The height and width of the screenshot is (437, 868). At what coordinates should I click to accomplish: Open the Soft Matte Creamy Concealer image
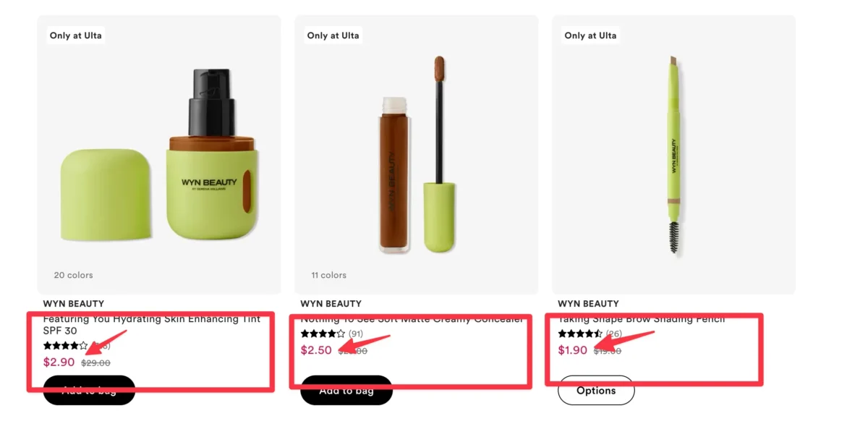[x=417, y=154]
